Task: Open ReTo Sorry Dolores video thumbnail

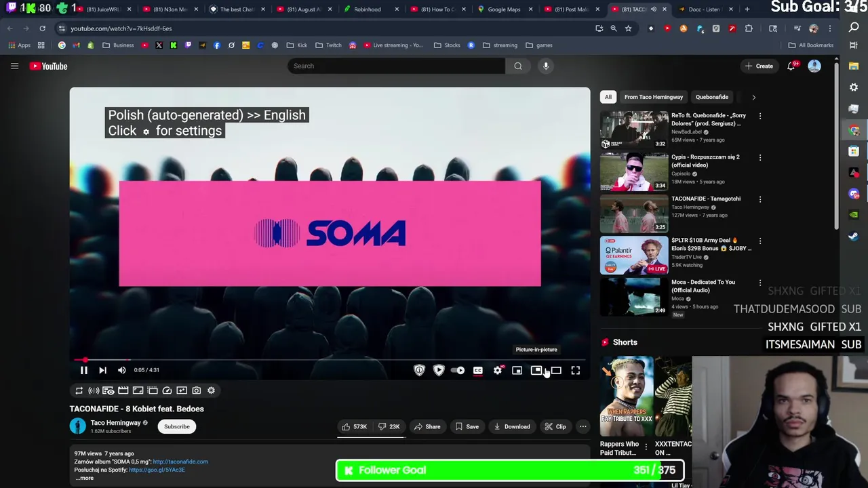Action: pos(634,129)
